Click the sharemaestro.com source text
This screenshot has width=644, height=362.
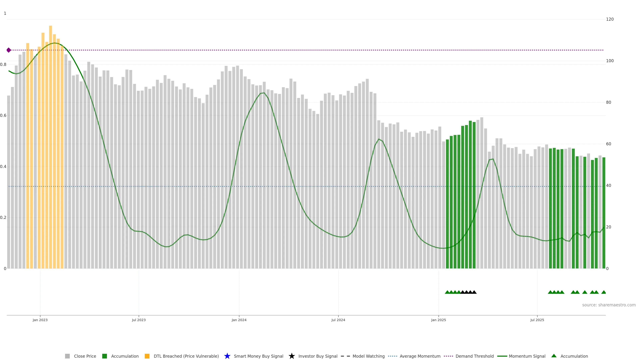click(x=609, y=305)
